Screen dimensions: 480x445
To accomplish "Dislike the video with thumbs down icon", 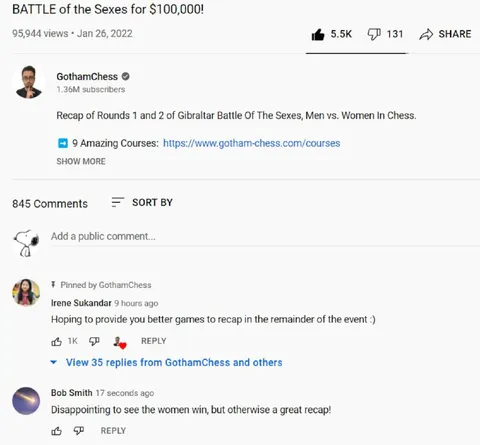I will coord(374,34).
